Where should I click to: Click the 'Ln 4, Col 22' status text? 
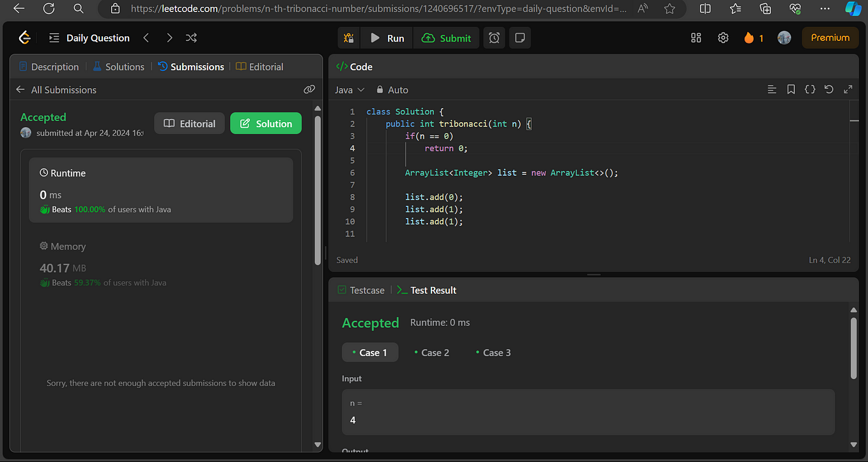[x=830, y=260]
